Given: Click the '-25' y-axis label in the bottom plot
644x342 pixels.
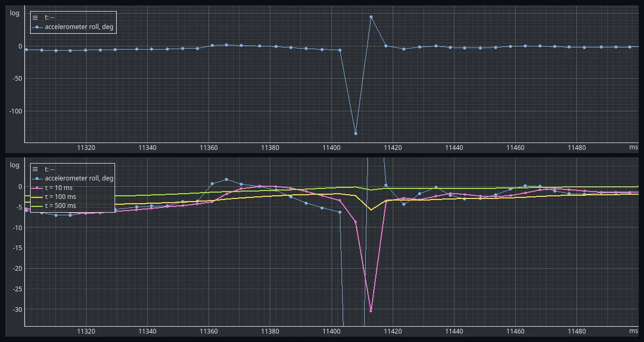Looking at the screenshot, I should pos(17,289).
